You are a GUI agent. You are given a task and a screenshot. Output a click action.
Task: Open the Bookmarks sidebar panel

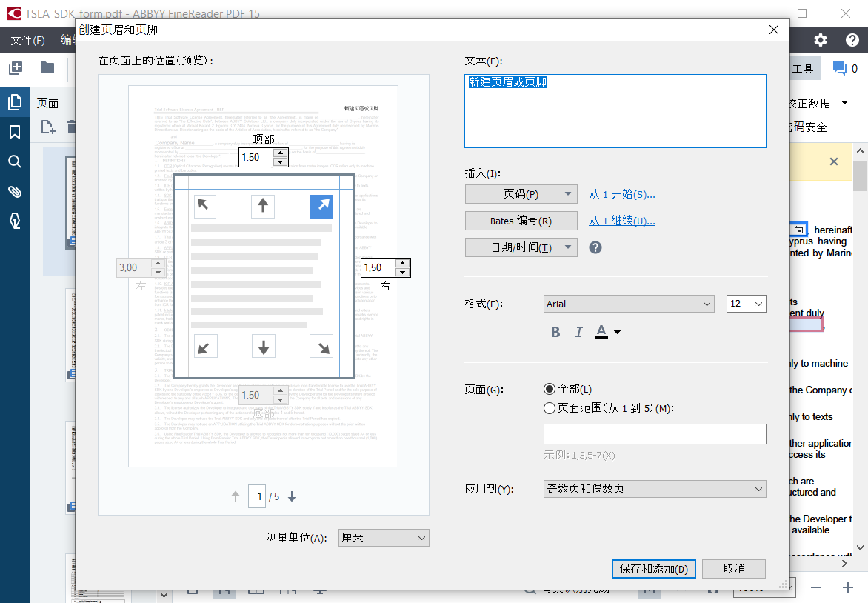tap(15, 132)
